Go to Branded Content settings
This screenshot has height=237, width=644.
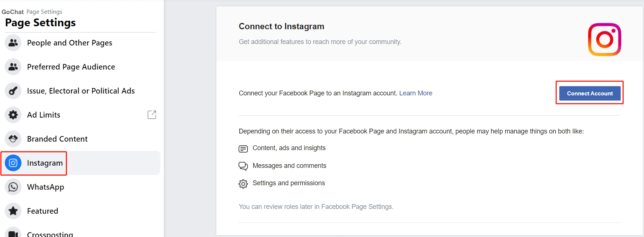click(x=57, y=139)
